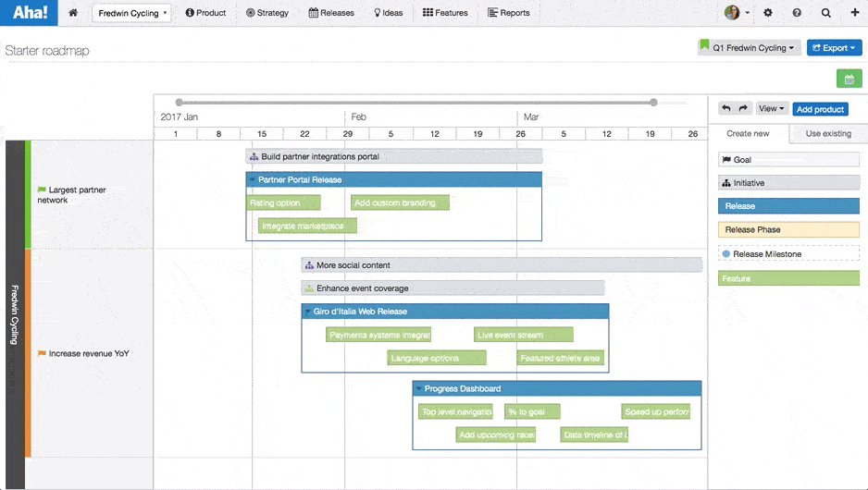Open the Fredwin Cycling product dropdown
868x490 pixels.
coord(131,13)
